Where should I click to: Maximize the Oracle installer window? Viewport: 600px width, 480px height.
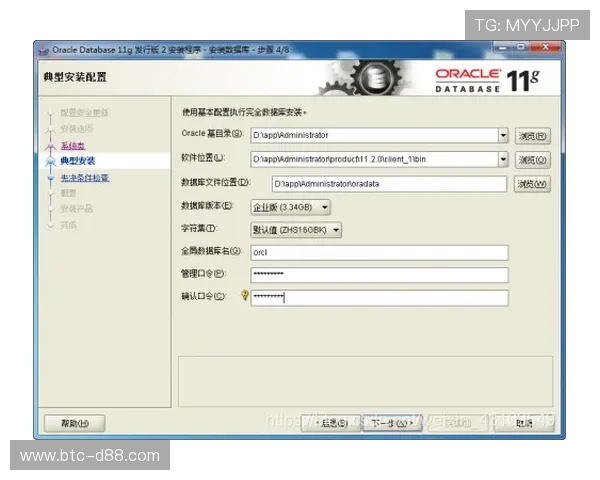point(521,47)
